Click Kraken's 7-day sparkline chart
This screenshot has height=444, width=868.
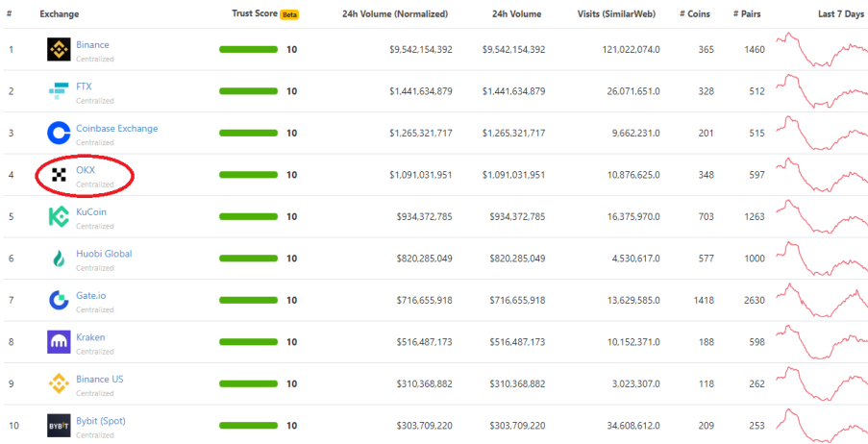(x=822, y=341)
